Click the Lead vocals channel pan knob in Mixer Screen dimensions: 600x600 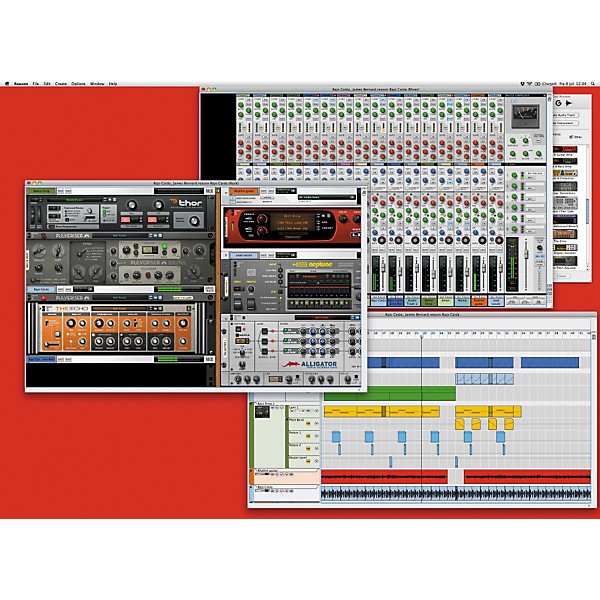(x=499, y=241)
